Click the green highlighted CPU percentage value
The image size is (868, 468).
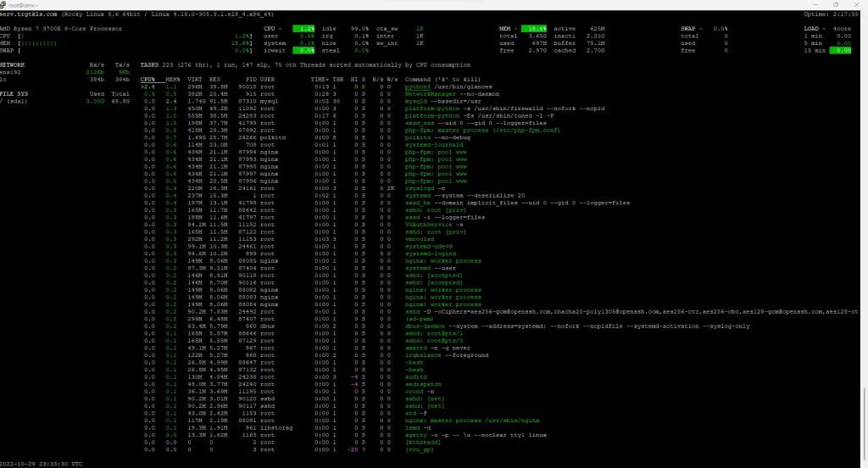303,28
